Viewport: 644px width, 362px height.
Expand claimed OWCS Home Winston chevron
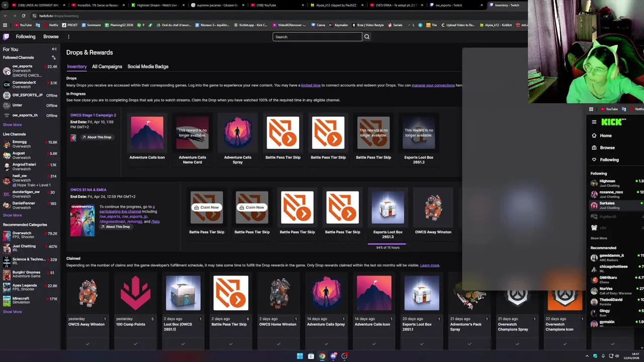[278, 344]
